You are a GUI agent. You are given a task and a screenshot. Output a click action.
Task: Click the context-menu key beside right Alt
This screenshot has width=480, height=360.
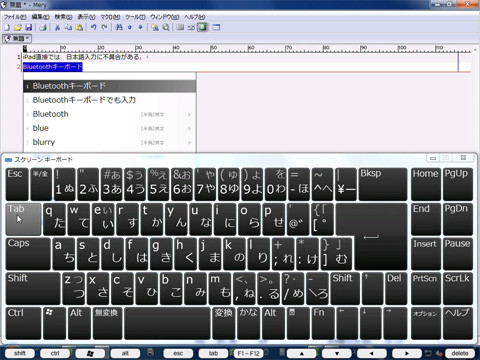point(298,324)
